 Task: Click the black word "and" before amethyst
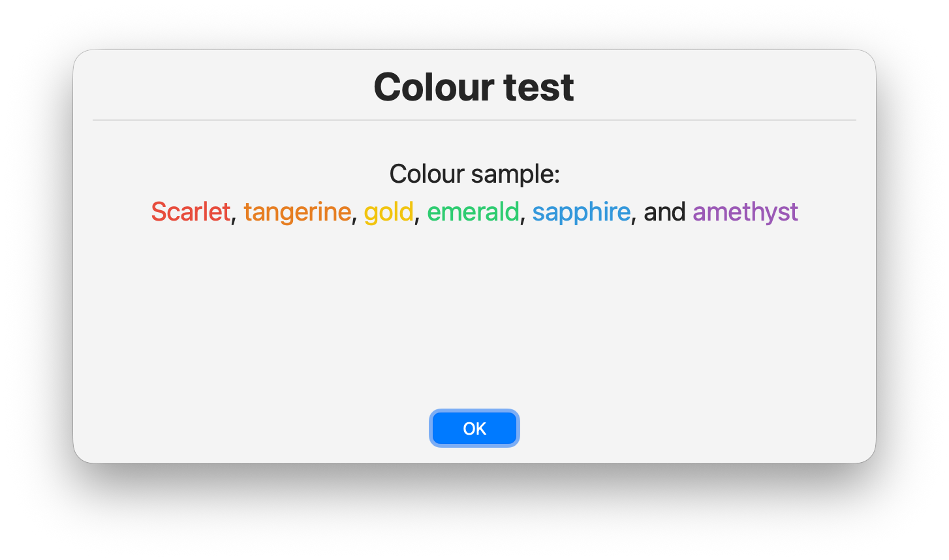pos(664,212)
